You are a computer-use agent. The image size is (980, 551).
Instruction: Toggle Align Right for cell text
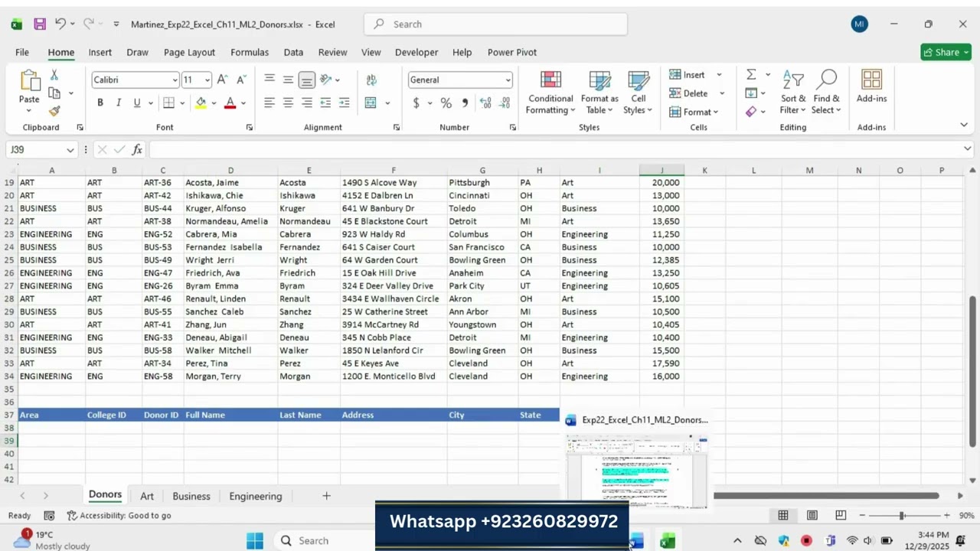click(307, 103)
